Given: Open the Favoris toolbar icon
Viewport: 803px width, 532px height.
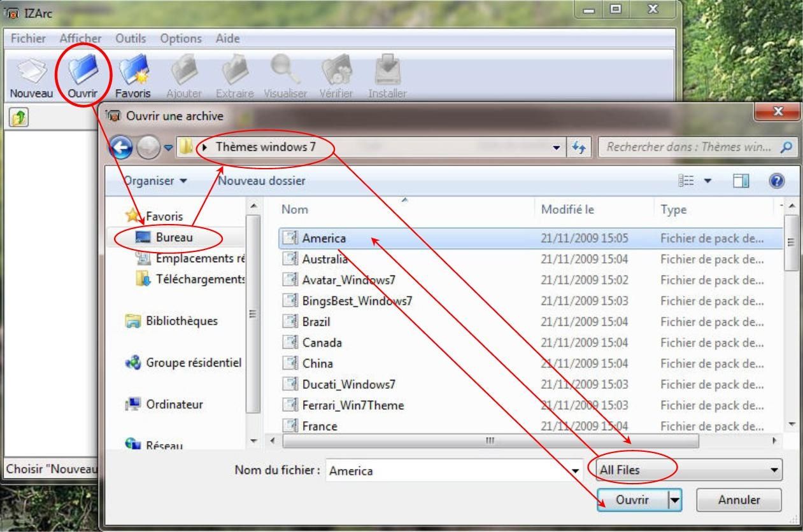Looking at the screenshot, I should pos(133,69).
